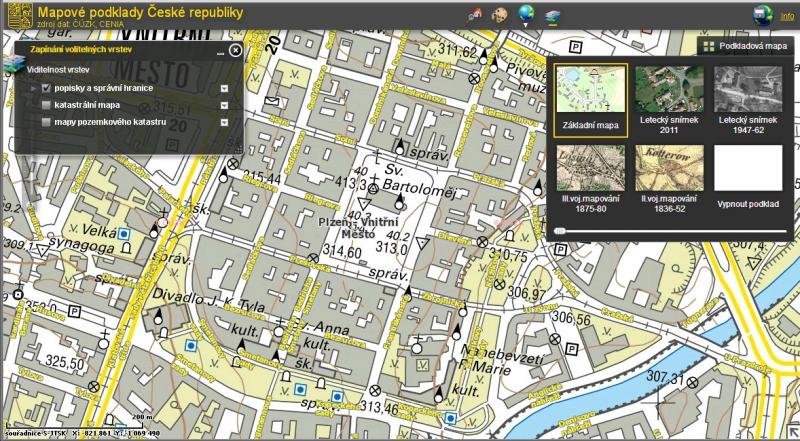
Task: Enable the katastrální mapa layer
Action: [46, 105]
